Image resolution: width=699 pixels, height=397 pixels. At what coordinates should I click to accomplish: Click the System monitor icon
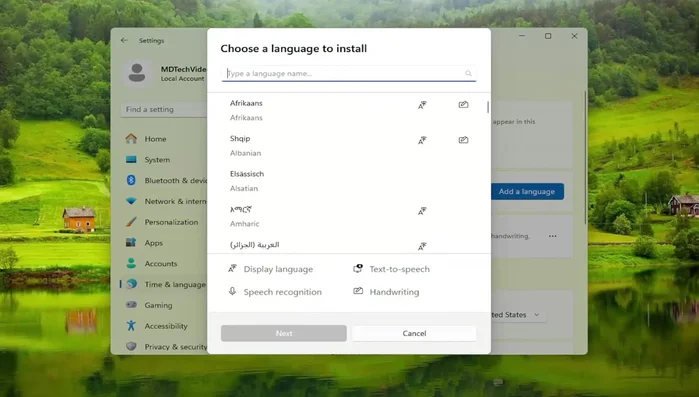tap(131, 160)
